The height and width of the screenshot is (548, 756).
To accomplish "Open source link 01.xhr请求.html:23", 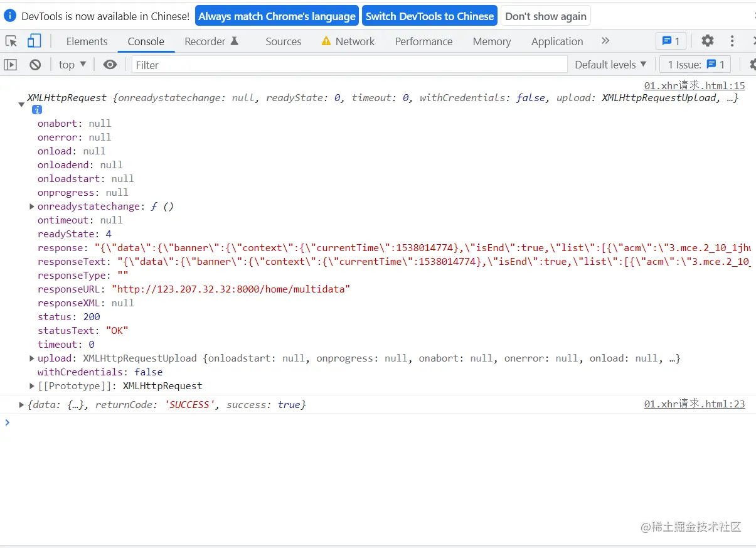I will point(695,404).
